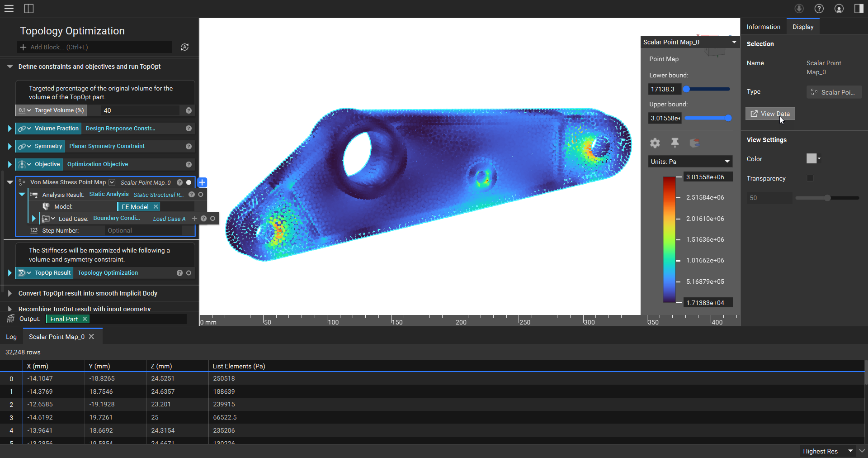
Task: Open the Units: Pa dropdown
Action: (x=690, y=162)
